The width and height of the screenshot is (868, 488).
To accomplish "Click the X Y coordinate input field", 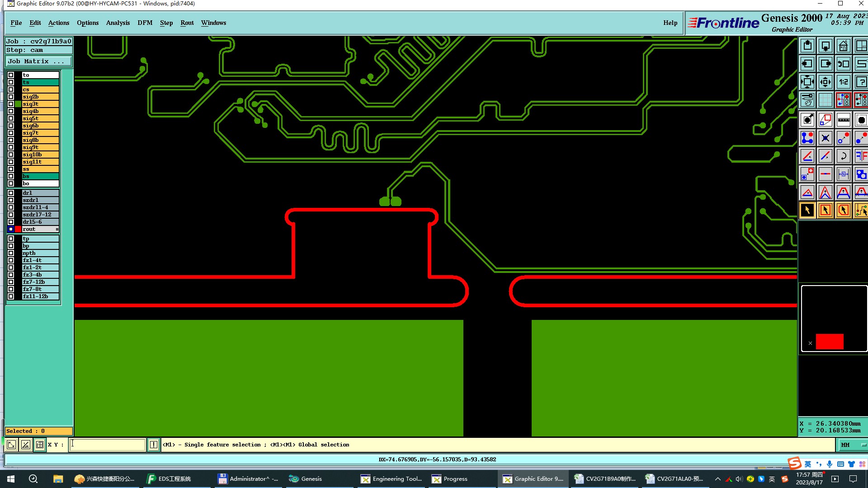I will [107, 445].
